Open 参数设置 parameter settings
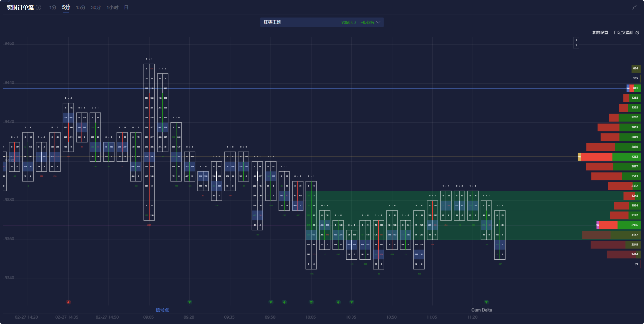 [x=600, y=33]
